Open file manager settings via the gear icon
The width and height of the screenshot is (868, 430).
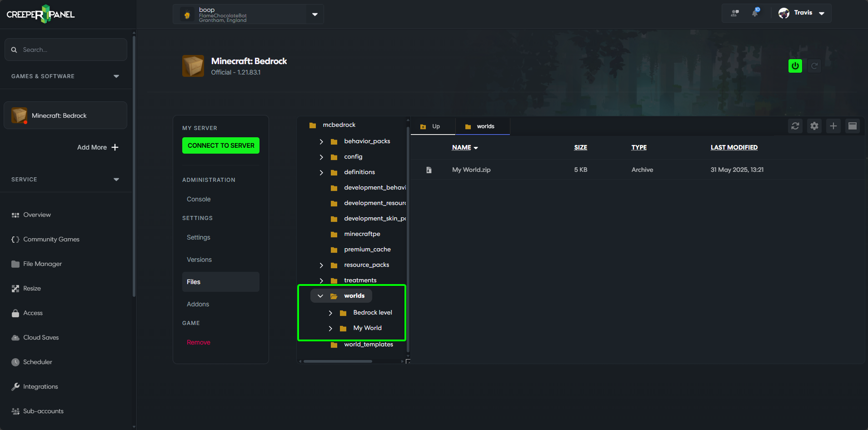[814, 126]
